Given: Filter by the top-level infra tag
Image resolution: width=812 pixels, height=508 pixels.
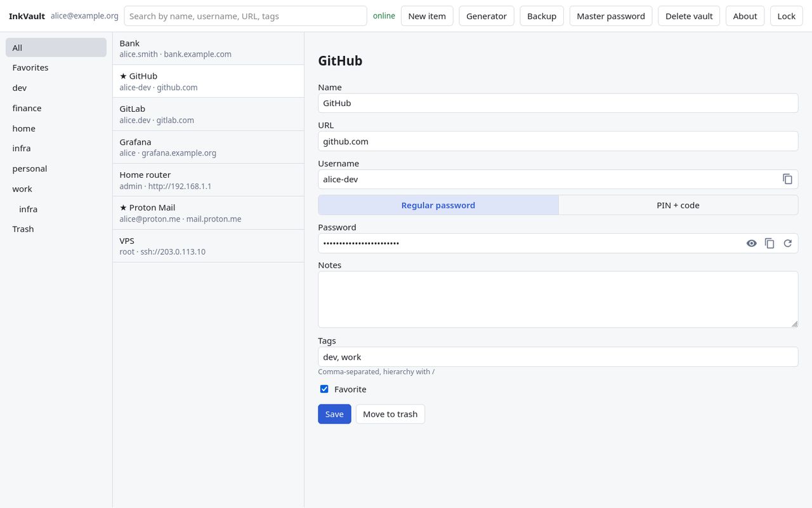Looking at the screenshot, I should point(56,148).
